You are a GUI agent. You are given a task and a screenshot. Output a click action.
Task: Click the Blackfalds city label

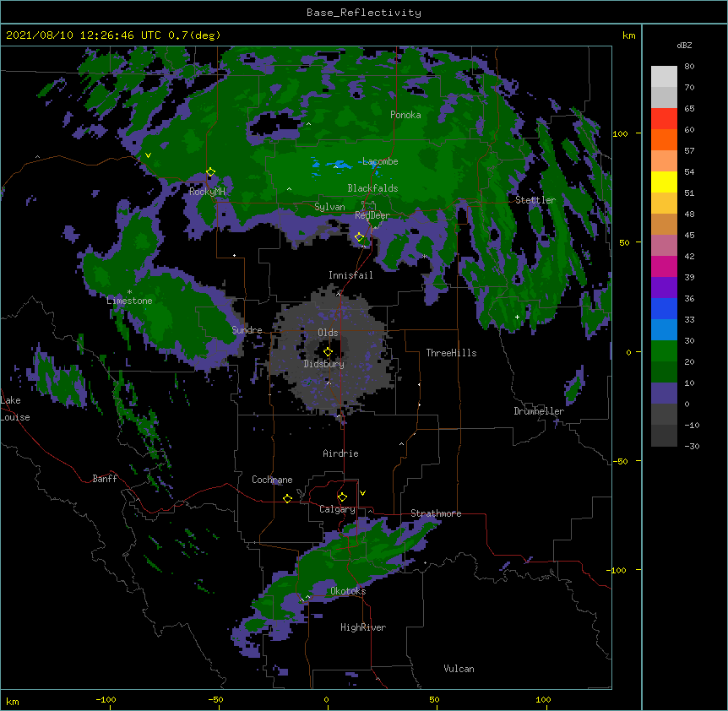[372, 188]
